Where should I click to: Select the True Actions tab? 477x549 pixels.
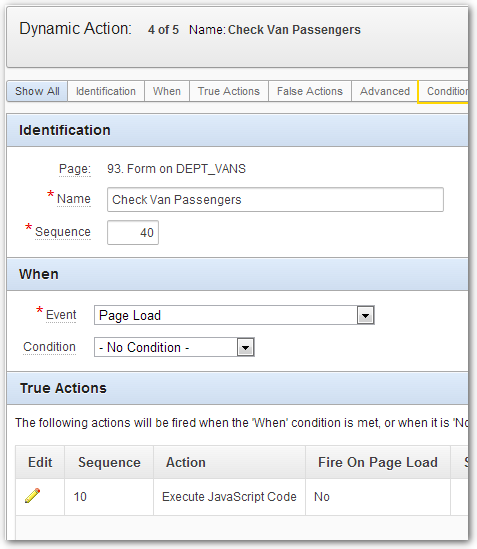point(229,91)
